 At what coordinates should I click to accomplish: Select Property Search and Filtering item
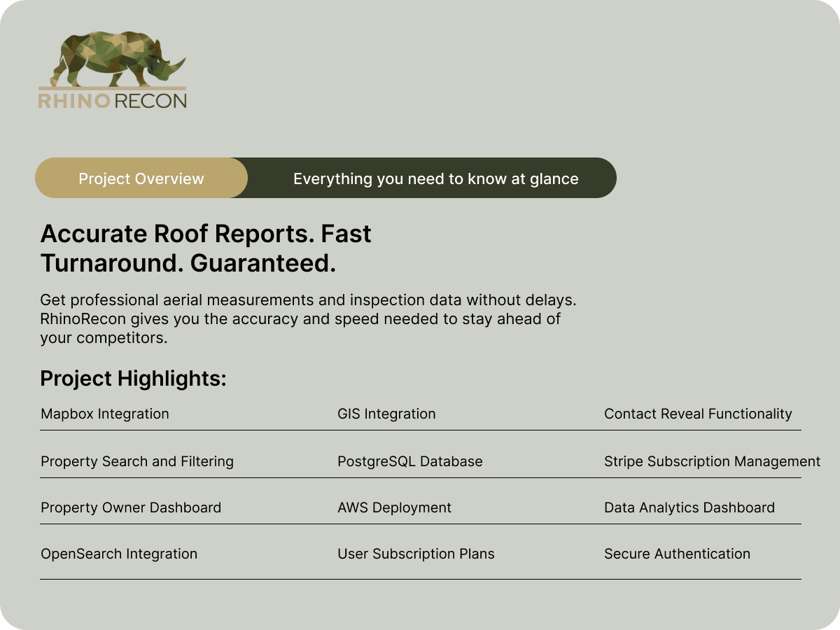137,461
